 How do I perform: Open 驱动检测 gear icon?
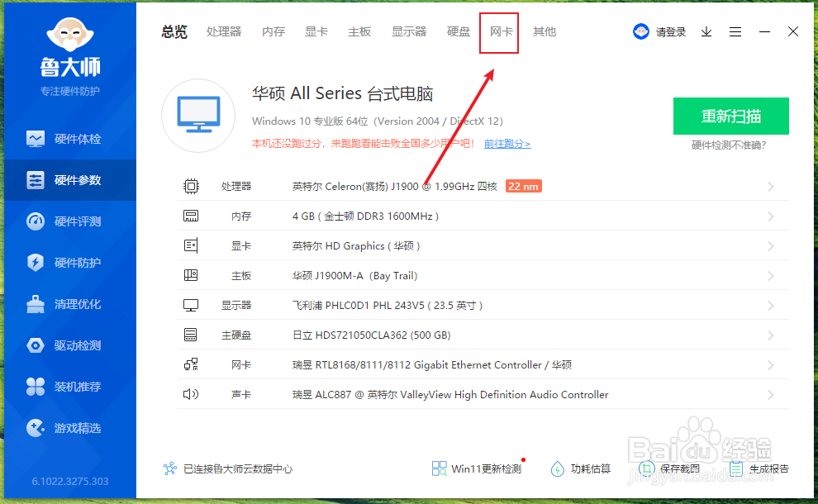coord(36,345)
